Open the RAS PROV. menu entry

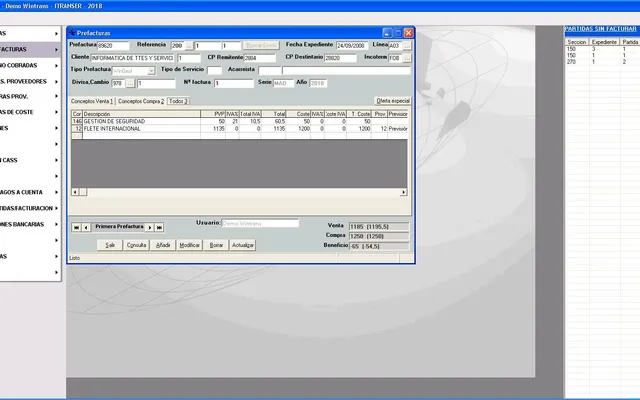pos(30,96)
